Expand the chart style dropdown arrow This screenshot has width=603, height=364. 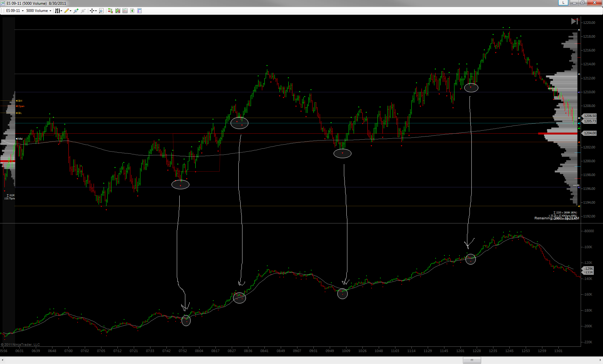pyautogui.click(x=61, y=11)
